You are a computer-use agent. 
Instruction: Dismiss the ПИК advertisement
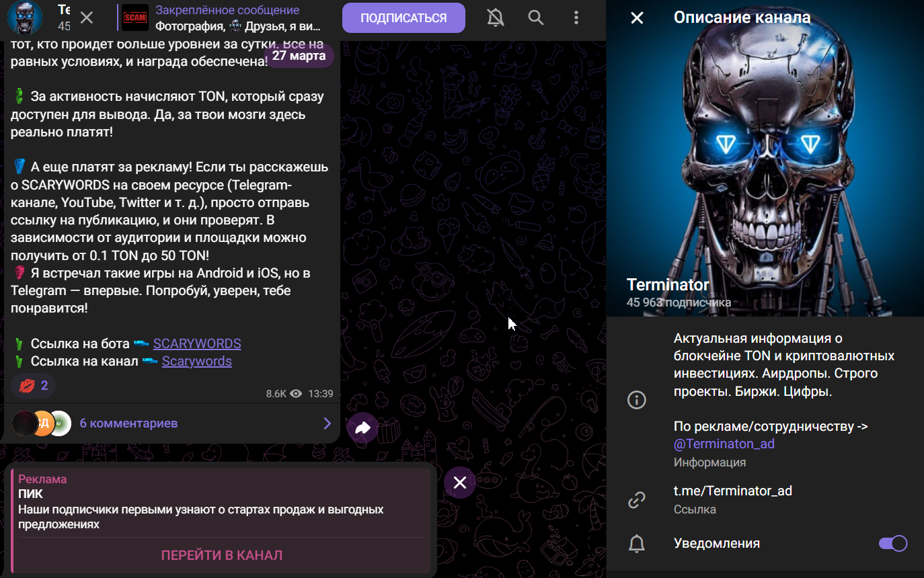pyautogui.click(x=460, y=483)
